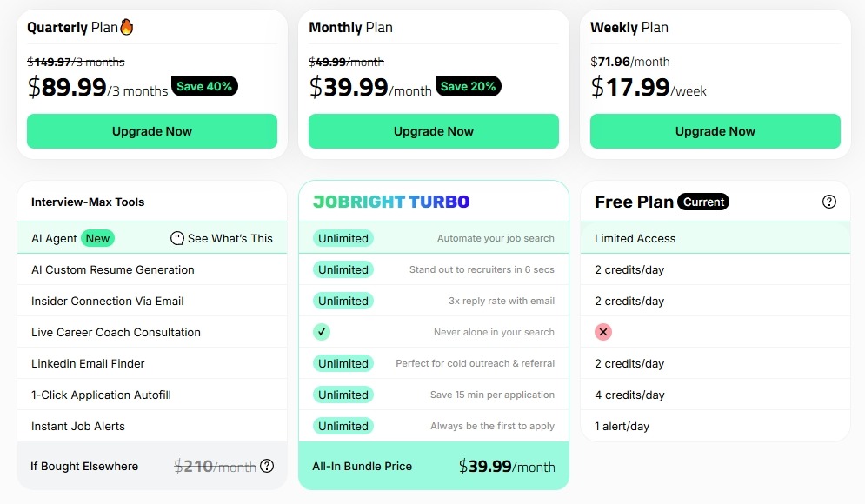Click the JOBRIGHT TURBO logo
Screen dimensions: 865x504
click(390, 202)
